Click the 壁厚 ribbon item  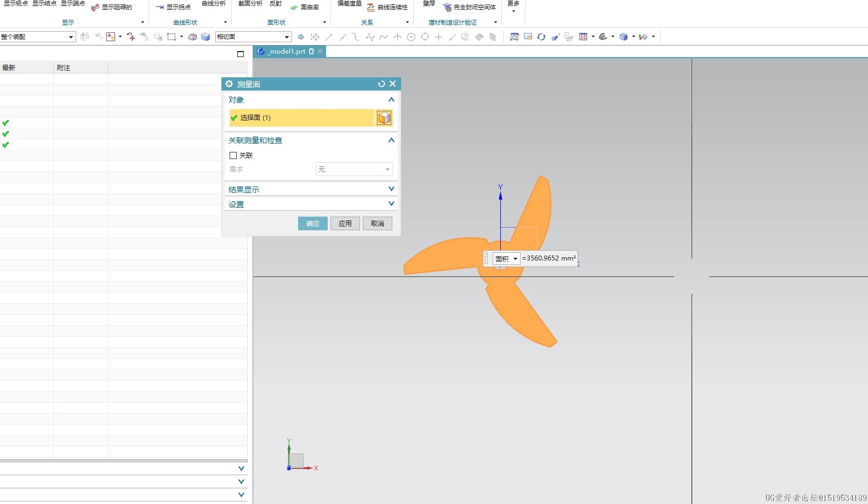[x=429, y=3]
